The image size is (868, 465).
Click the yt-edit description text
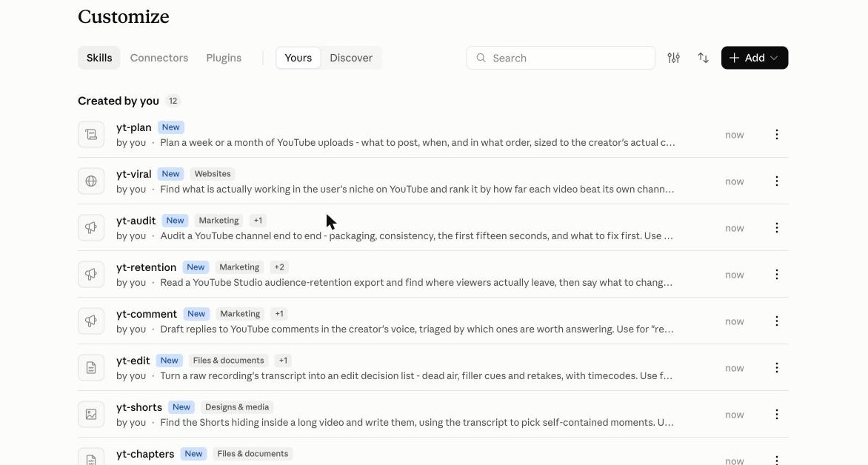[x=416, y=376]
